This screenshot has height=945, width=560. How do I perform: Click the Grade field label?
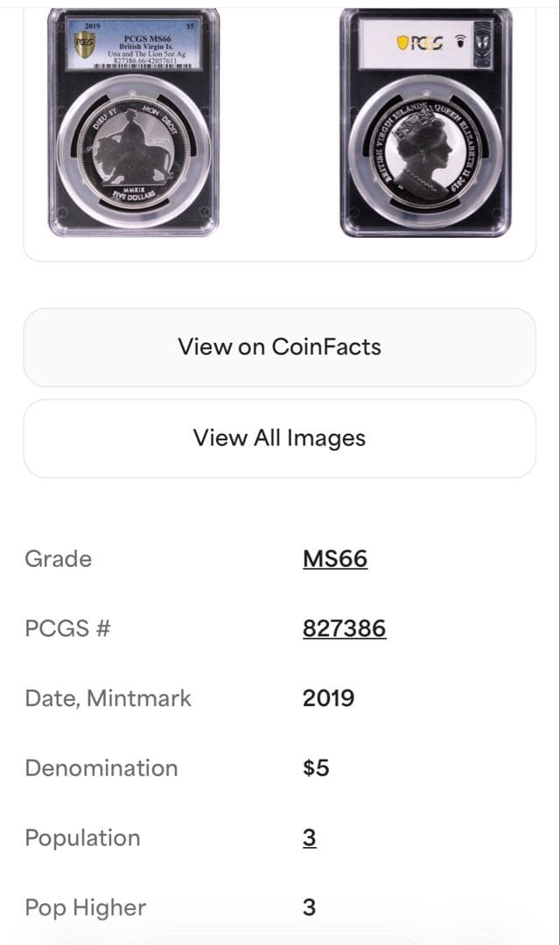(x=58, y=559)
